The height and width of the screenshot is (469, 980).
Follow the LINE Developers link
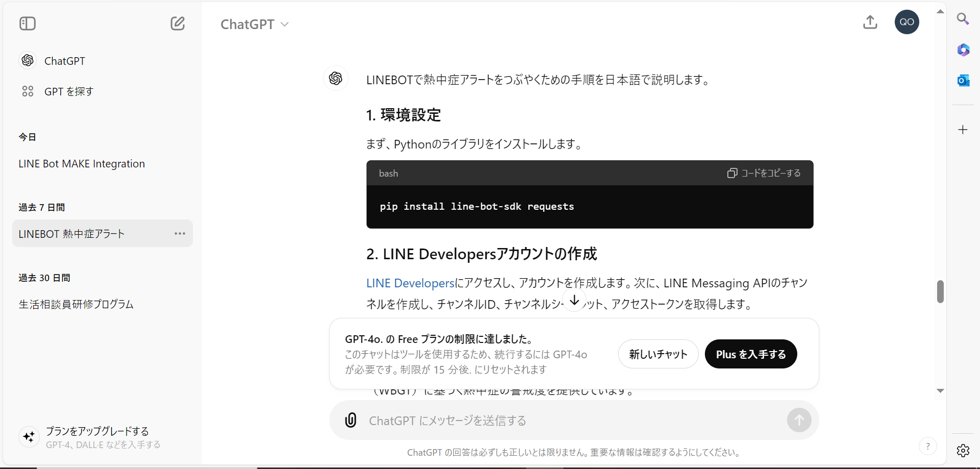click(409, 283)
